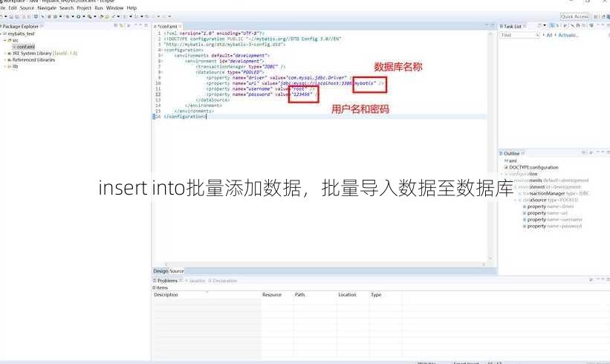Click editor line containing com.mysql.jdbc.Driver
Viewport: 610px width, 364px height.
(x=278, y=78)
